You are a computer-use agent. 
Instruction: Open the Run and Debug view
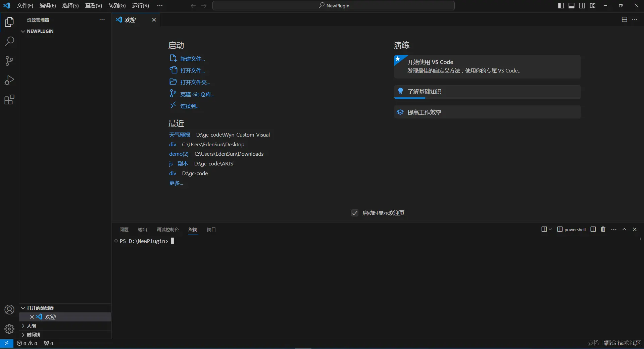[x=9, y=80]
